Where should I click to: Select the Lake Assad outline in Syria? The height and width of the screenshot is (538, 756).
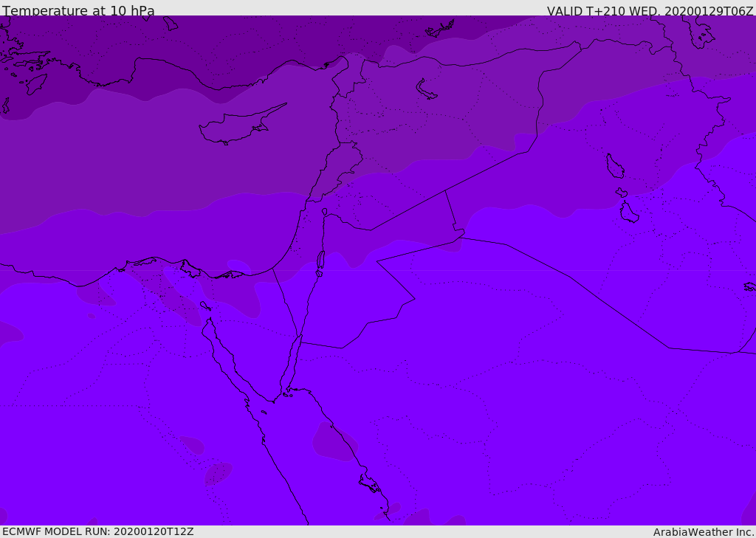point(427,90)
